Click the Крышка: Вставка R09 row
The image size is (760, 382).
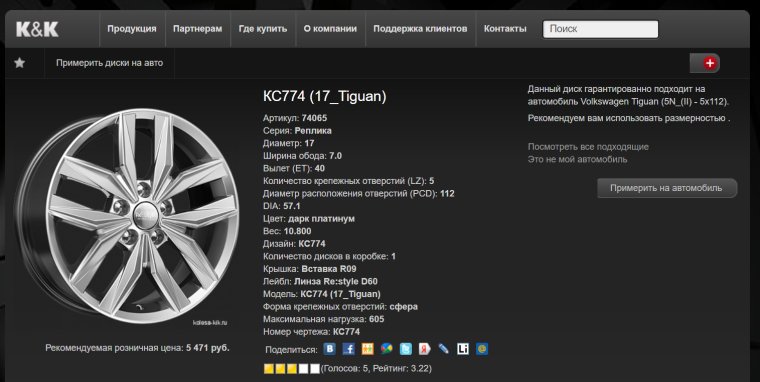pos(310,269)
